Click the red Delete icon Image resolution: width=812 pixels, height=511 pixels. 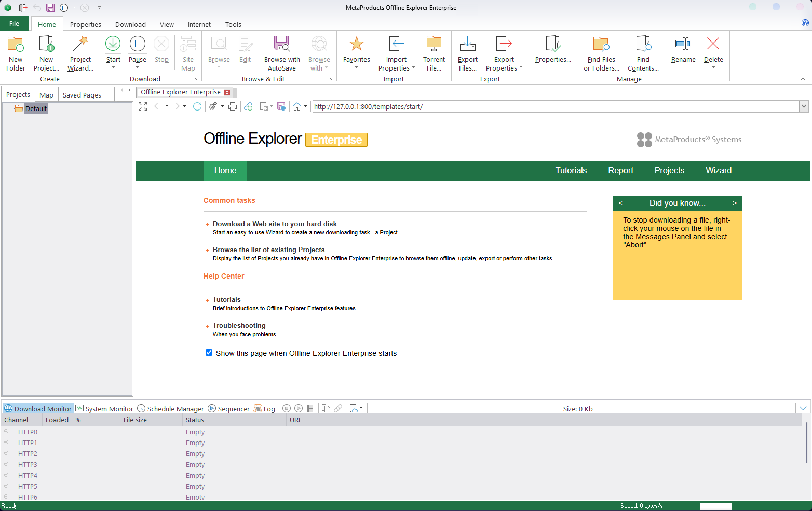coord(713,44)
